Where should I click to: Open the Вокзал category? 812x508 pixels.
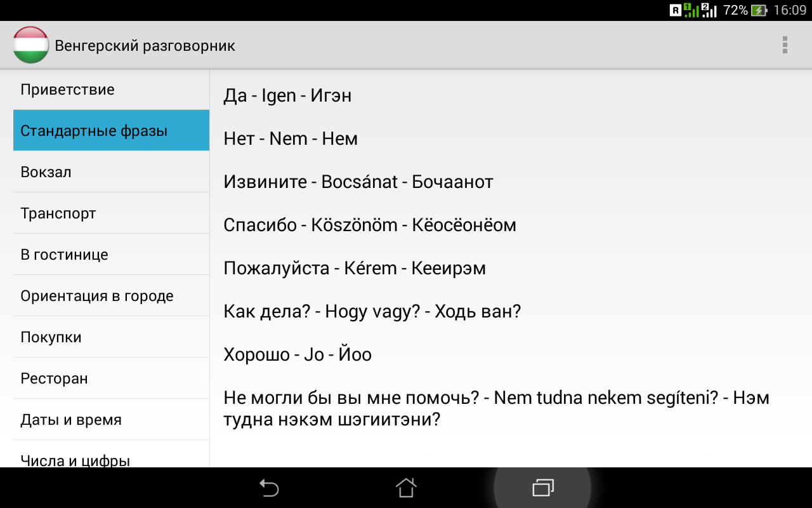click(111, 172)
